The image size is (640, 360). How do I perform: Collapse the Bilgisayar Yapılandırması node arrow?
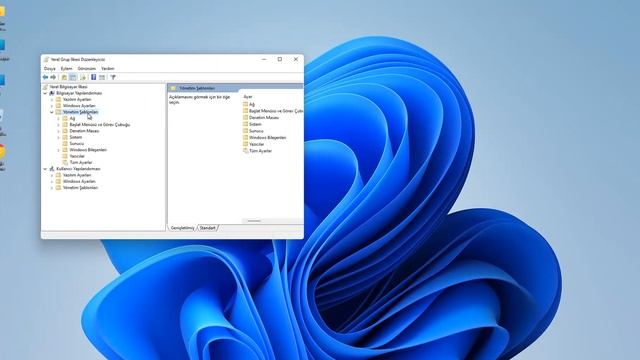point(45,93)
